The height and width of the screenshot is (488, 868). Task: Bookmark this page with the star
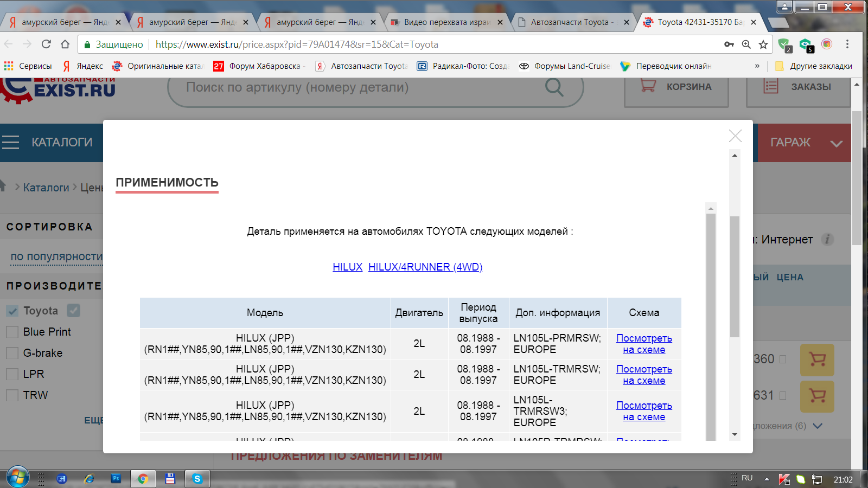[763, 44]
